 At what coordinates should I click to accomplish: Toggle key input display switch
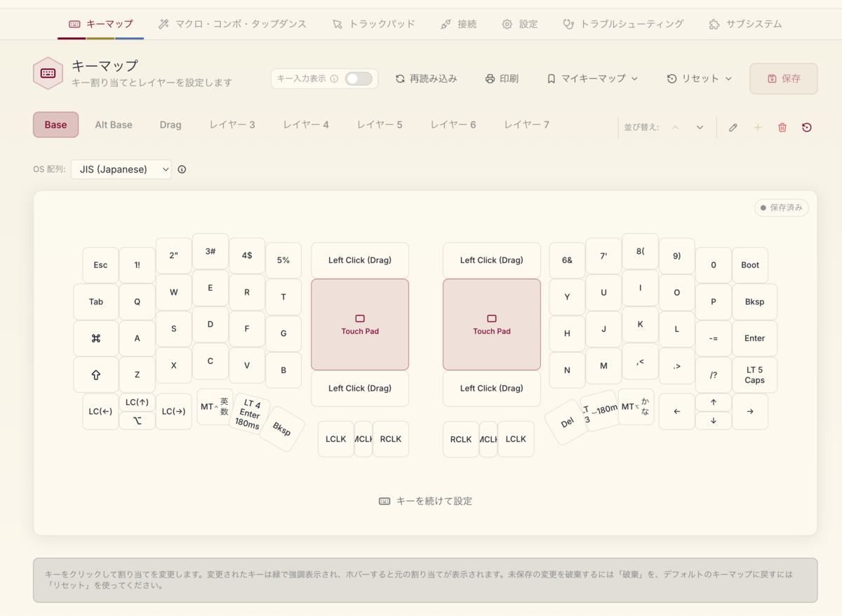[x=359, y=79]
